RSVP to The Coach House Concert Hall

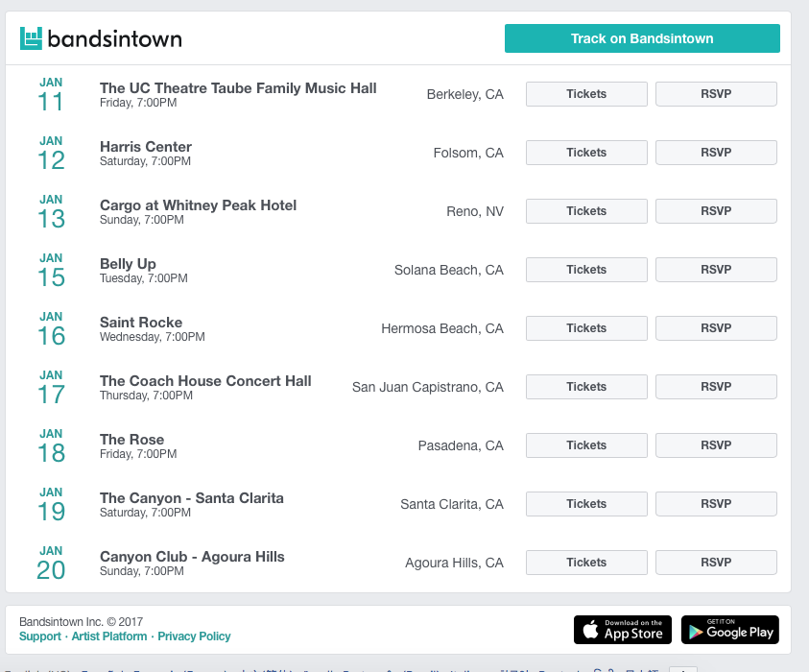point(716,387)
